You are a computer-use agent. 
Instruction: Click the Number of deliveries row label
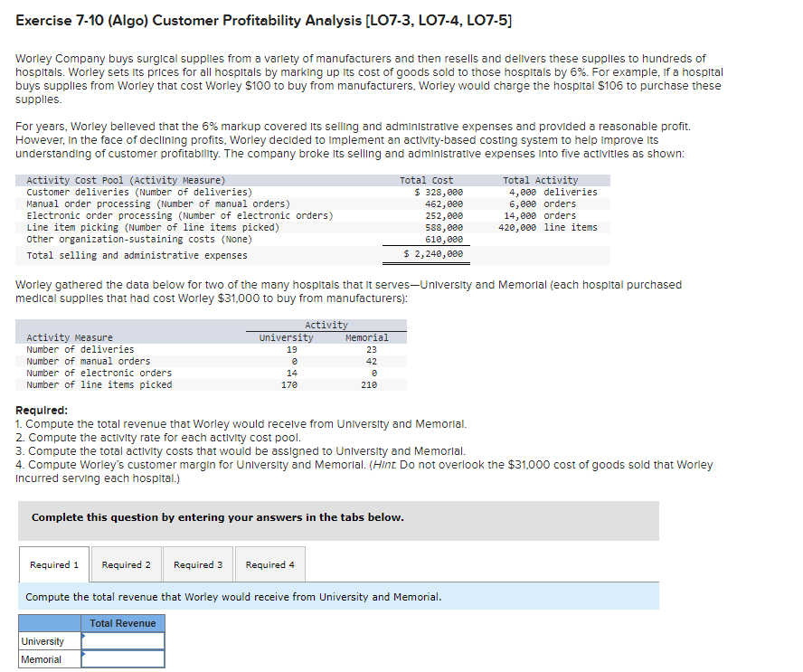click(x=80, y=349)
